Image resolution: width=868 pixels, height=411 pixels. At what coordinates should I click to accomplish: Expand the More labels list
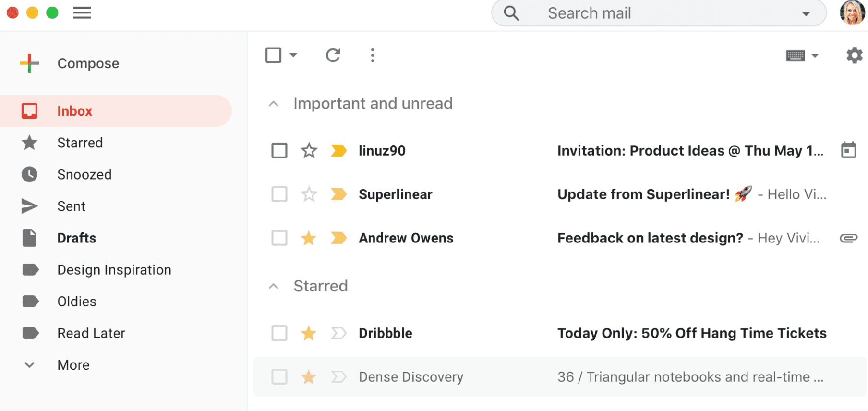73,365
